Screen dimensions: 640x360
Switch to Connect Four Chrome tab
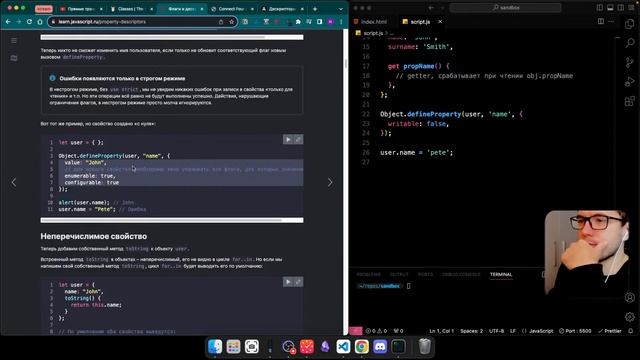pos(231,9)
